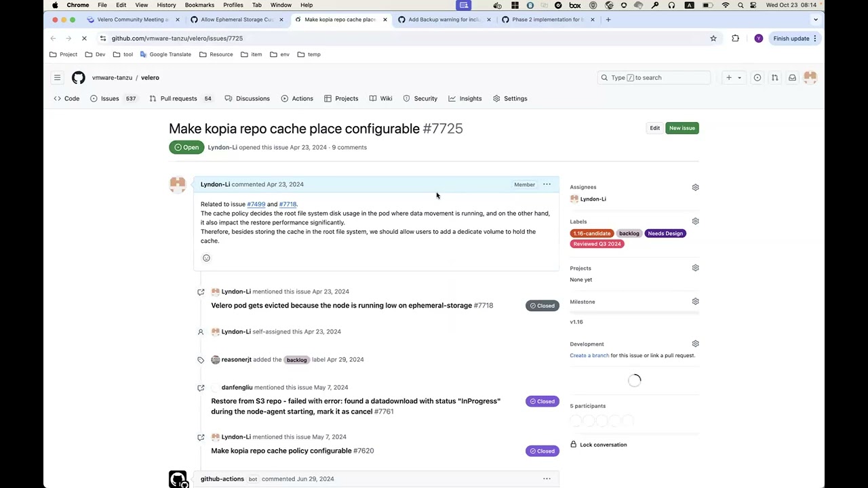Viewport: 868px width, 488px height.
Task: Open the Chrome three-dot menu
Action: 816,39
